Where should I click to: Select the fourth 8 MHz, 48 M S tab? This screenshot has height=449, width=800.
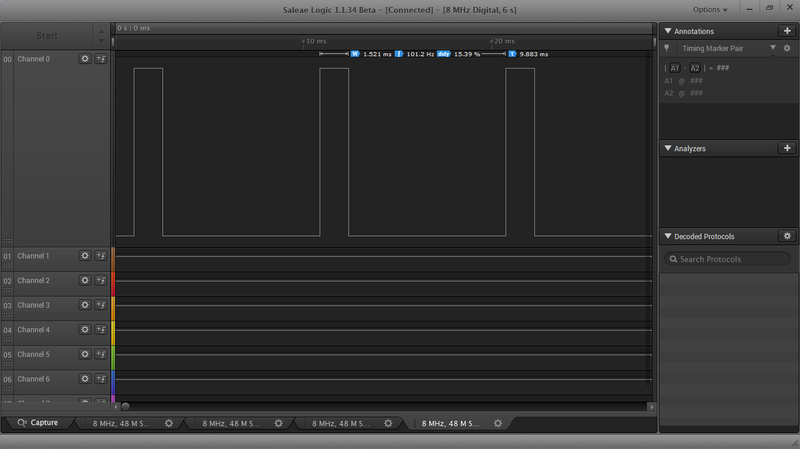[451, 423]
